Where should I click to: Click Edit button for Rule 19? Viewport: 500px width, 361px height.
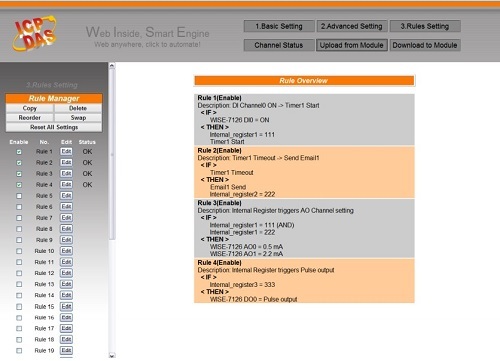pyautogui.click(x=66, y=350)
